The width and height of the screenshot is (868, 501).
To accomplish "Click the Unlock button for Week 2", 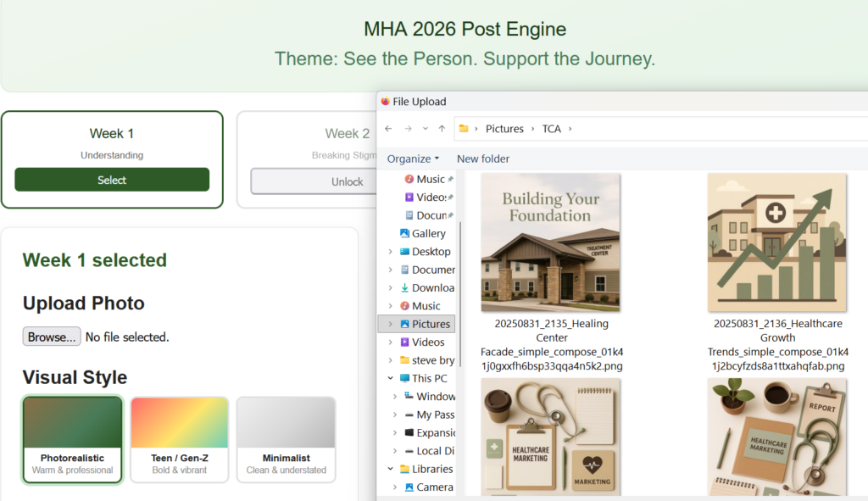I will pos(314,181).
